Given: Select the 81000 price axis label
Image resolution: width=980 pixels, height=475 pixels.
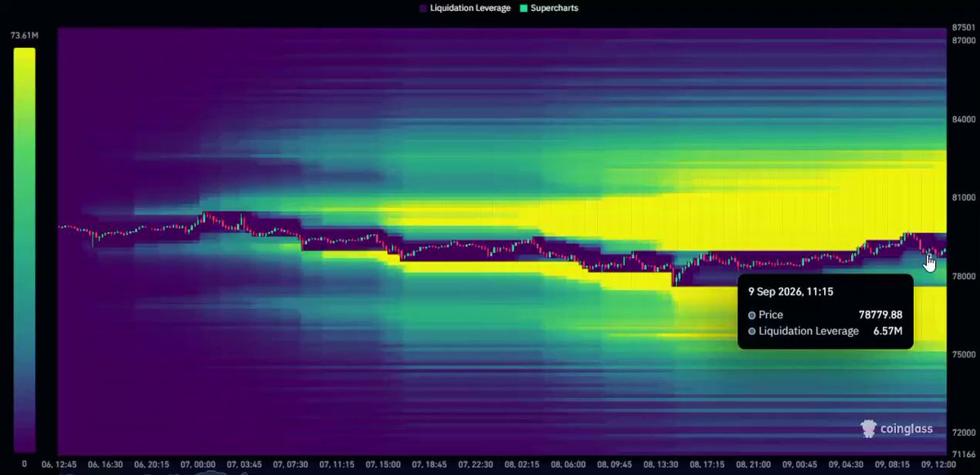Looking at the screenshot, I should [x=964, y=198].
